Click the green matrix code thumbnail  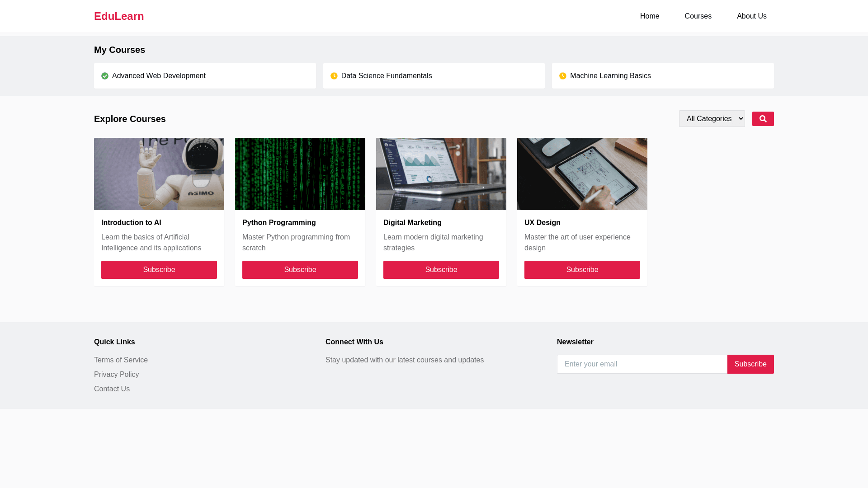click(x=300, y=174)
